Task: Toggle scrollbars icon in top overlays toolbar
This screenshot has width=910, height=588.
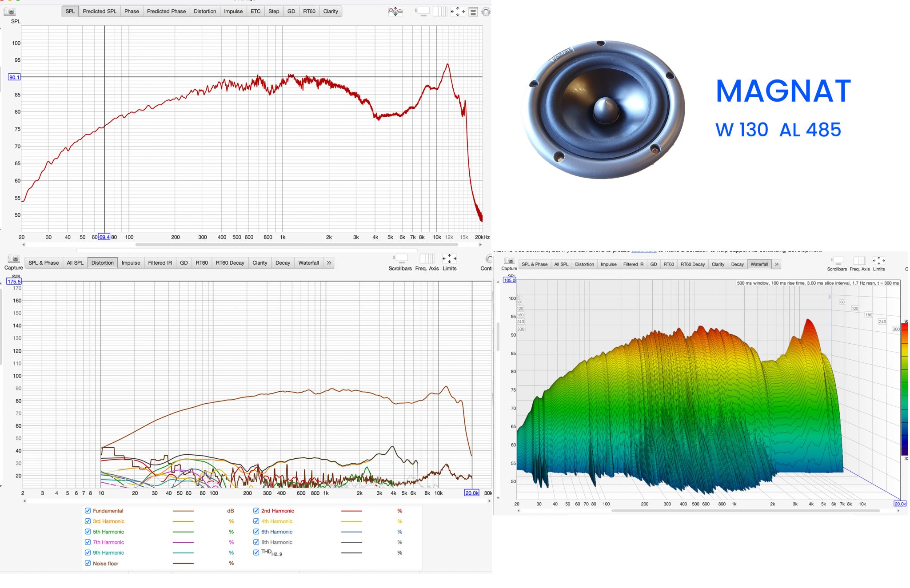Action: pos(423,12)
